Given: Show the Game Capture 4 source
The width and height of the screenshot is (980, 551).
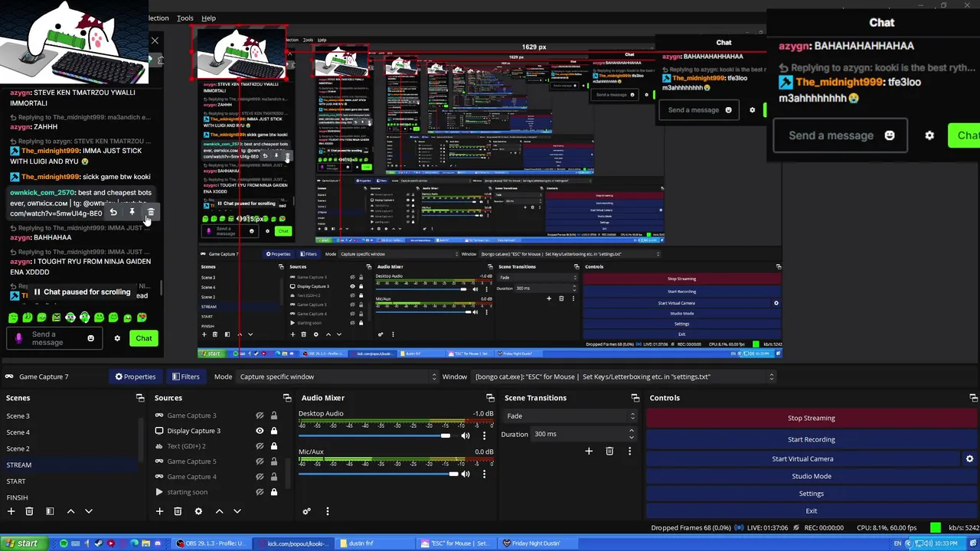Looking at the screenshot, I should 260,477.
